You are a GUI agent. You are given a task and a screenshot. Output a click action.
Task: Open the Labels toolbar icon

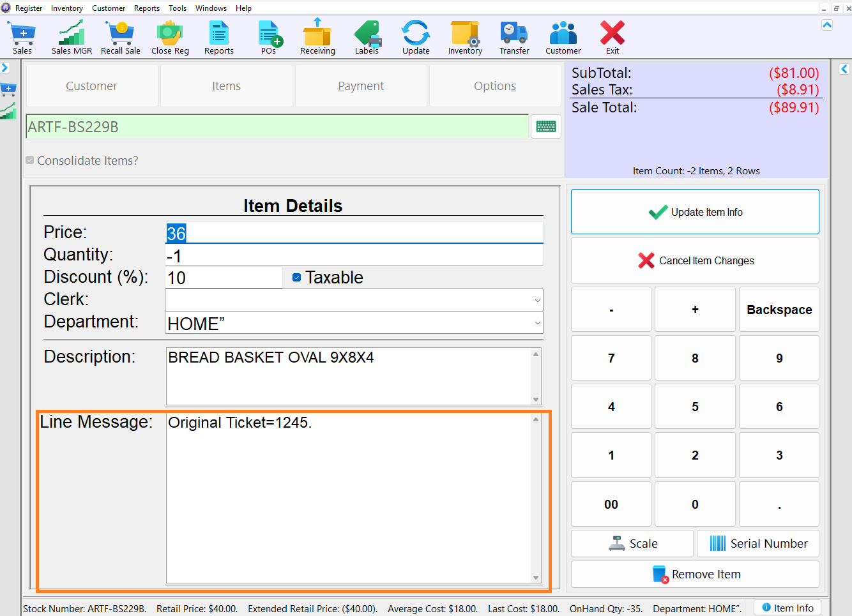click(x=367, y=38)
